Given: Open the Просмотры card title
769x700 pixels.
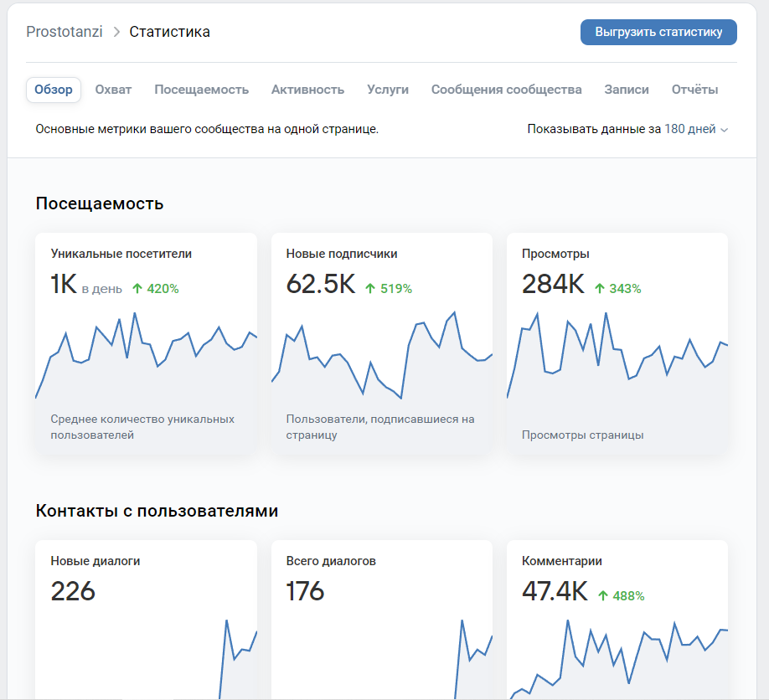Looking at the screenshot, I should click(x=555, y=254).
